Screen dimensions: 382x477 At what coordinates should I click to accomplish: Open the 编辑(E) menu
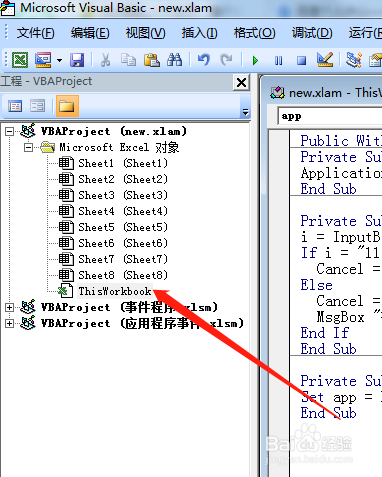pyautogui.click(x=90, y=33)
